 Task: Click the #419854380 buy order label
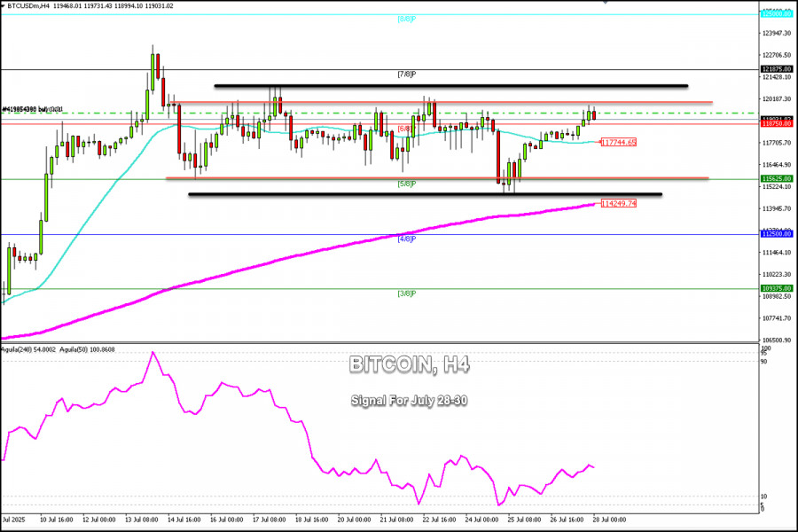click(32, 109)
